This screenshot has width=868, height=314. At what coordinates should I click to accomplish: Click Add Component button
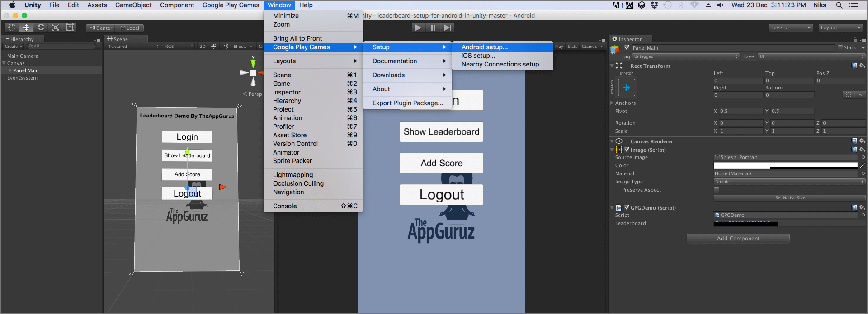coord(738,239)
